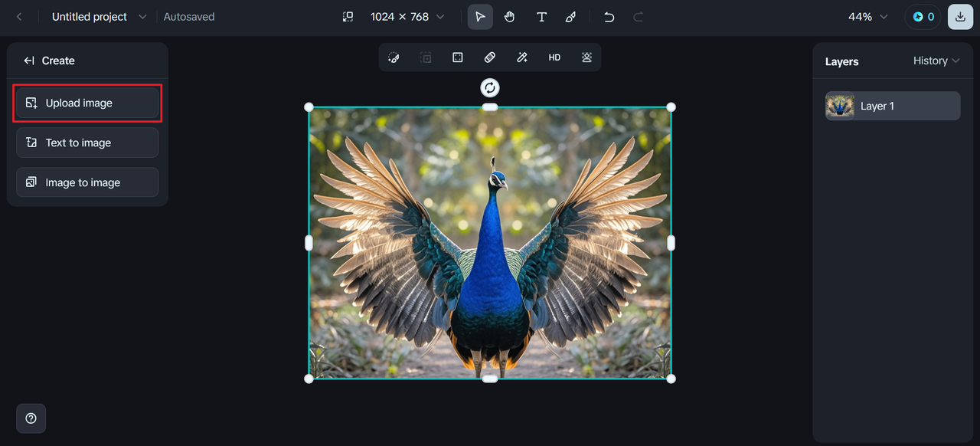Click the peacock image on canvas
The width and height of the screenshot is (980, 446).
[490, 242]
